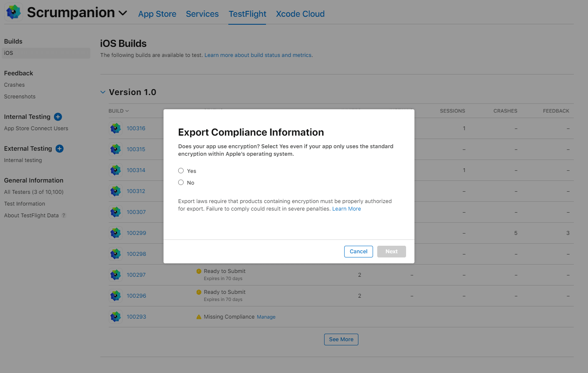
Task: Sort by the BUILD column header
Action: 119,111
